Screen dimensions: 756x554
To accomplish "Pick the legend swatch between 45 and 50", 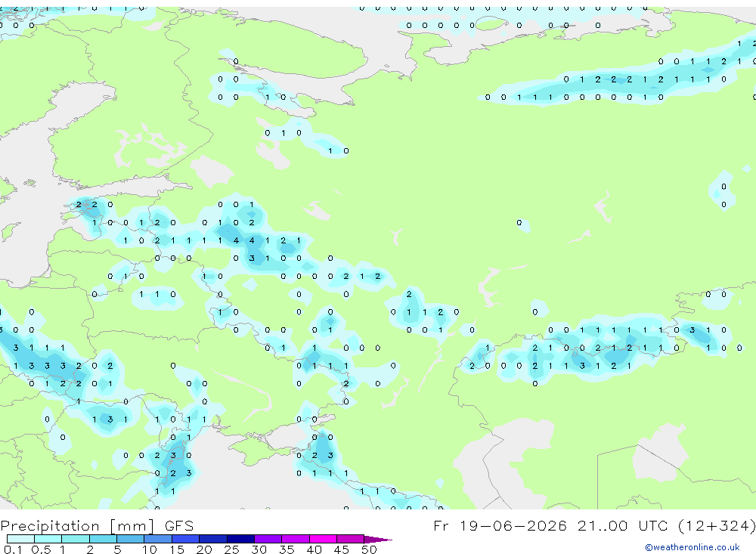I will [x=351, y=539].
